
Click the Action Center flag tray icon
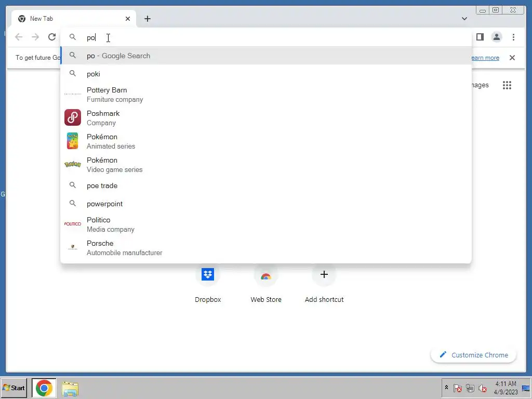tap(457, 388)
